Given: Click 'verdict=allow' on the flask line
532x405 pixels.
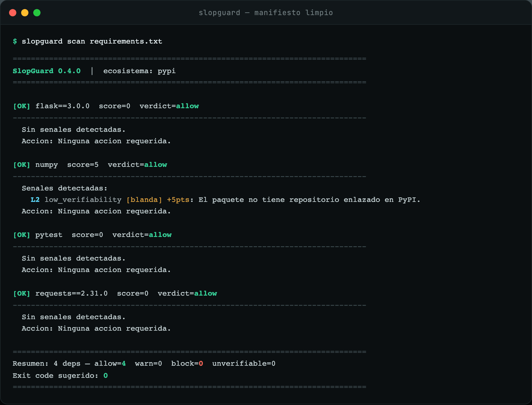Looking at the screenshot, I should tap(169, 106).
